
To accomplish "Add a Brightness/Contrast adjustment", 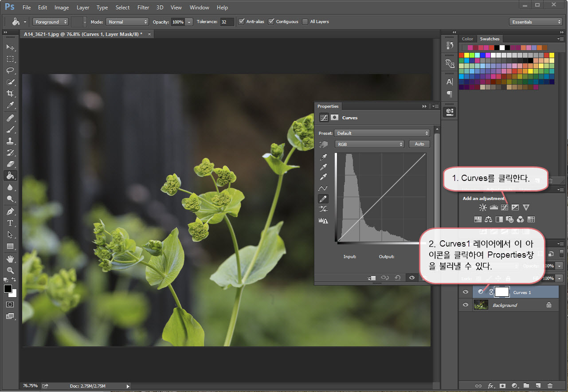I will click(483, 207).
